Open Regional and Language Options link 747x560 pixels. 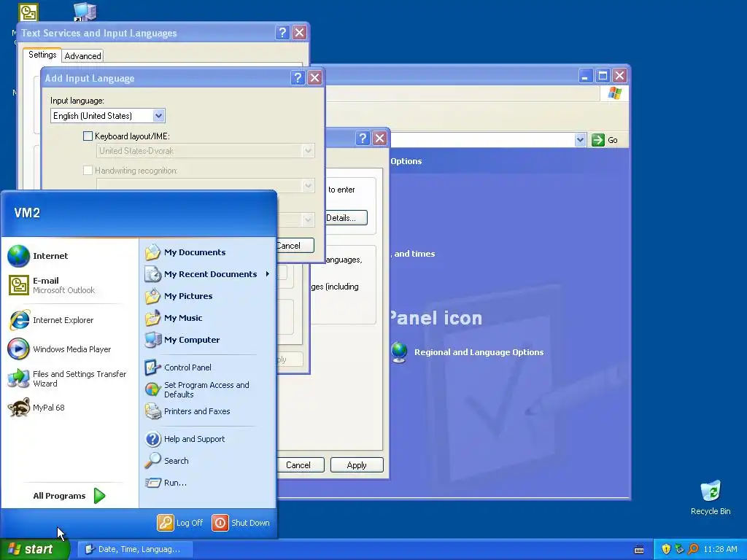(x=479, y=352)
